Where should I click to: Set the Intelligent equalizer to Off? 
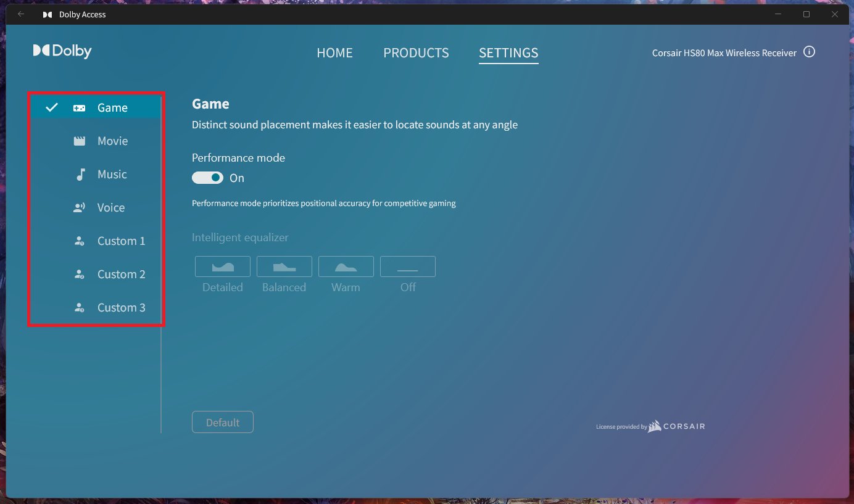pyautogui.click(x=408, y=266)
